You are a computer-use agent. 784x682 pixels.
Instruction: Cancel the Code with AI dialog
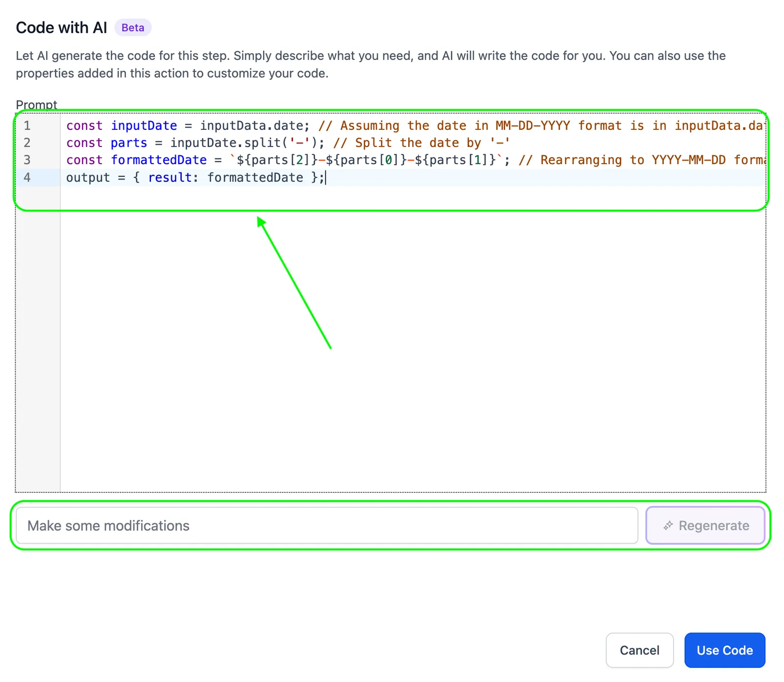[x=639, y=650]
